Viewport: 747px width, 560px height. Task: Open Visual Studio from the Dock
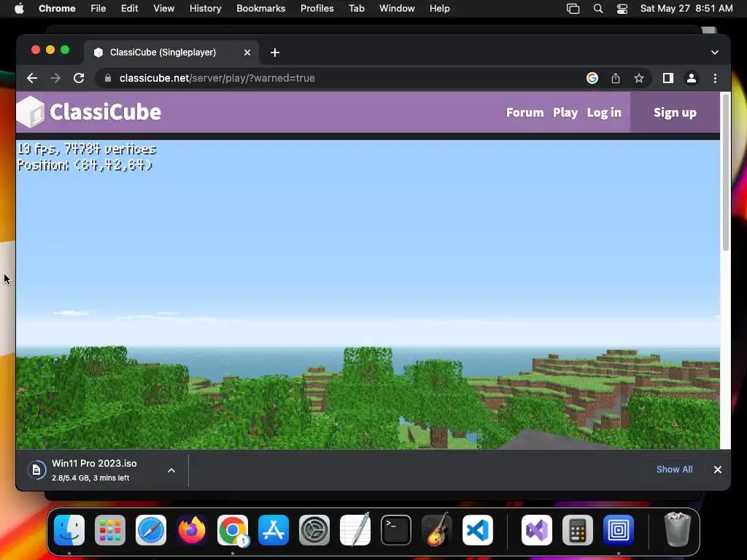pyautogui.click(x=537, y=530)
